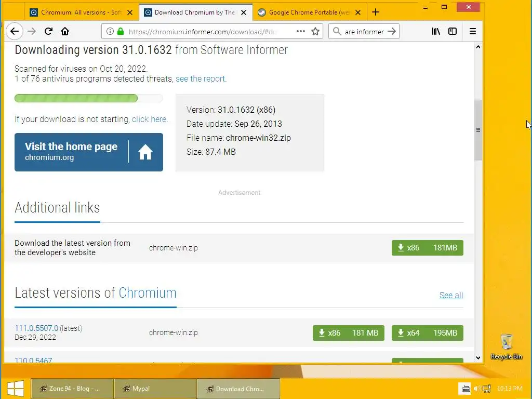Click the page scrollbar down arrow
The height and width of the screenshot is (399, 532).
[478, 357]
